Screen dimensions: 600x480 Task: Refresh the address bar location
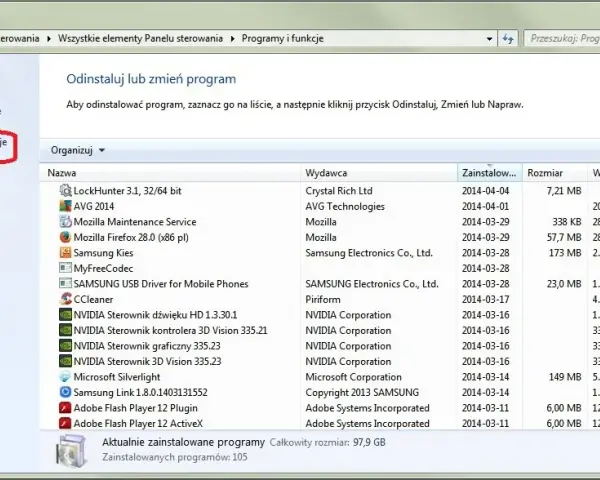coord(508,39)
